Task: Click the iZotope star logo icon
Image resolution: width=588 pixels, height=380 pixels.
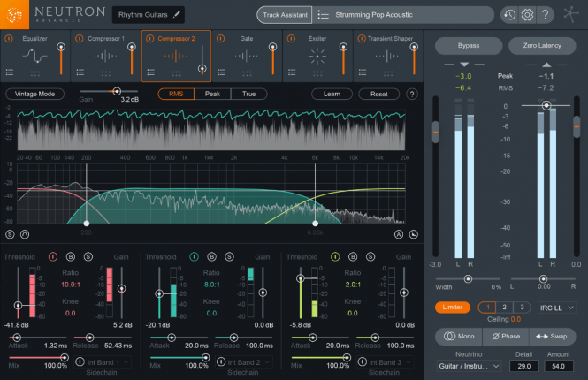Action: [x=570, y=15]
